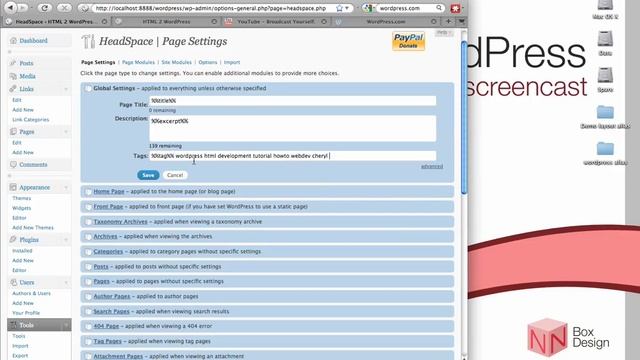Screen dimensions: 640x360
Task: Close the YouTube browser tab
Action: coord(324,22)
